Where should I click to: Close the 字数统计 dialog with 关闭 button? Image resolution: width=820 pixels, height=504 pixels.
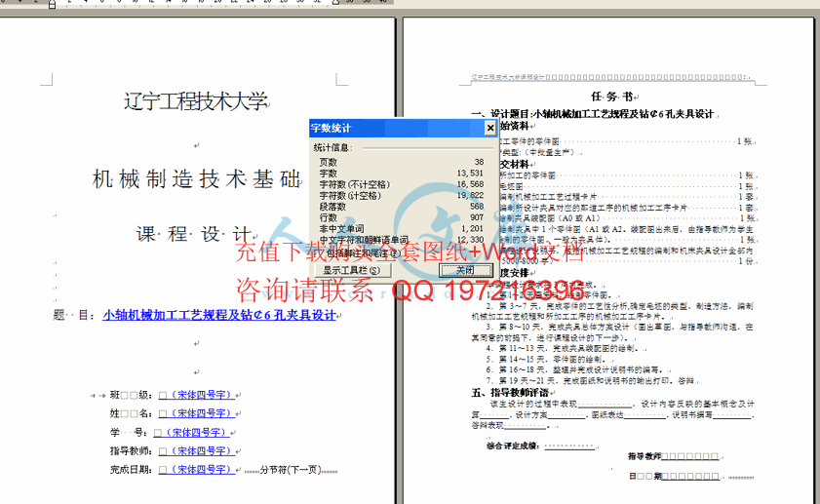pyautogui.click(x=465, y=270)
